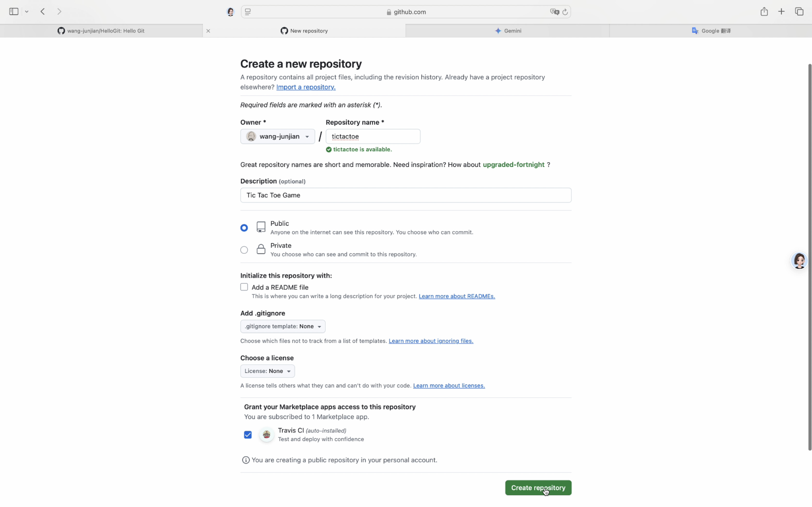Open the Owner wang-junjian dropdown
This screenshot has height=507, width=812.
[x=277, y=137]
